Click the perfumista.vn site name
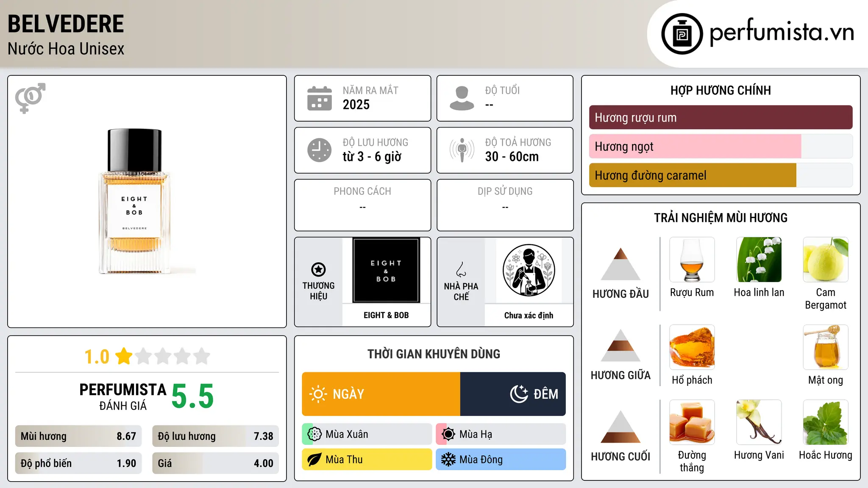The width and height of the screenshot is (868, 488). tap(782, 32)
